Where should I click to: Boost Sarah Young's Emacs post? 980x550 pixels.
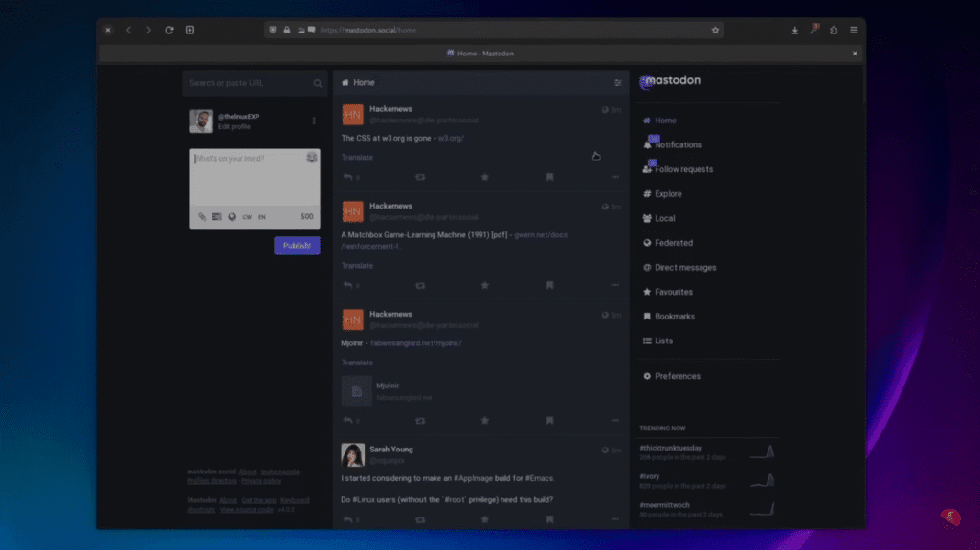click(x=420, y=519)
